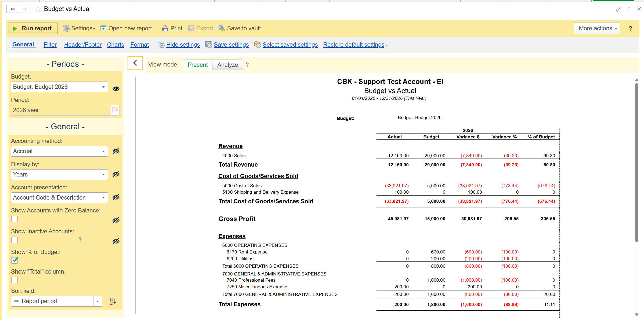Click the Save settings link
This screenshot has height=320, width=644.
coord(231,45)
